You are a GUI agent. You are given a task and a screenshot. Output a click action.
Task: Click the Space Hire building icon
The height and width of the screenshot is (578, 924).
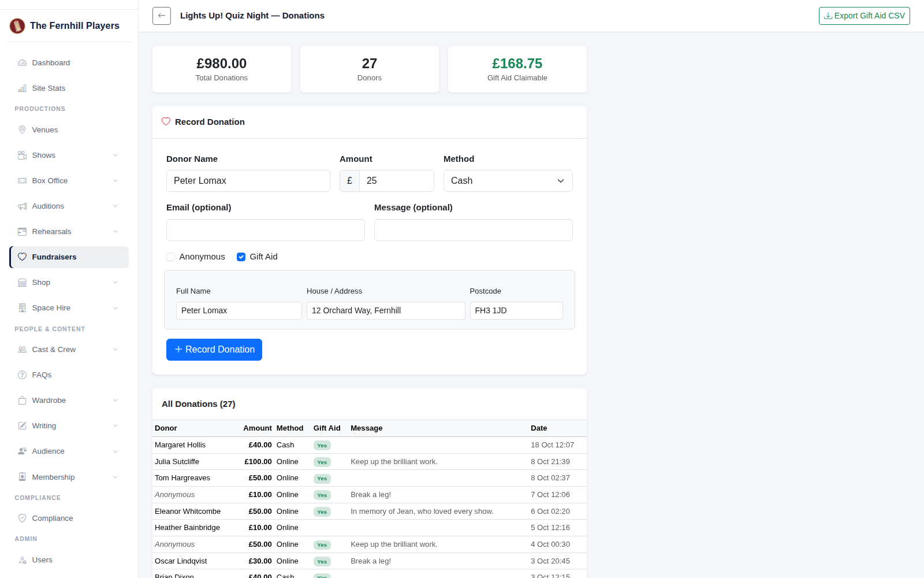coord(22,308)
